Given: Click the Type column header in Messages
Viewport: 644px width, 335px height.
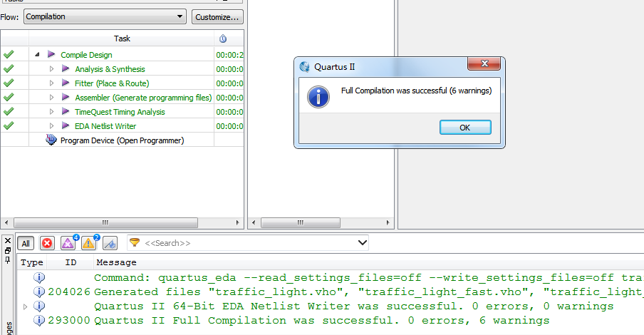Looking at the screenshot, I should tap(31, 262).
